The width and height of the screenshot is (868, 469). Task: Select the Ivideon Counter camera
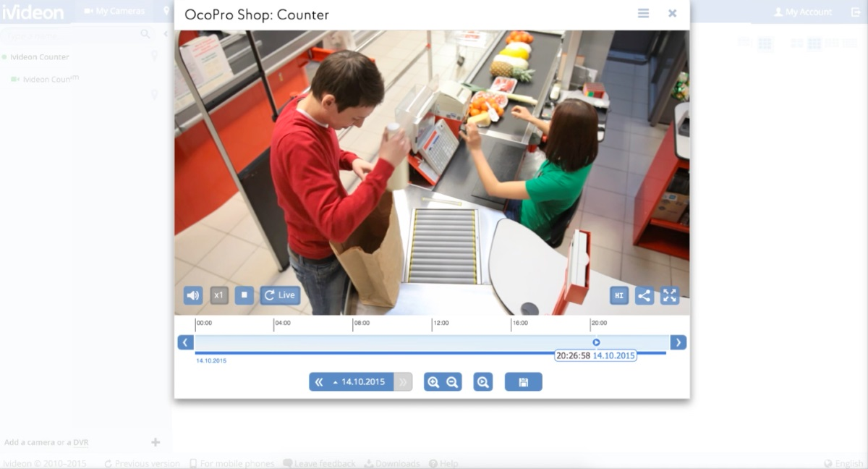click(x=40, y=56)
